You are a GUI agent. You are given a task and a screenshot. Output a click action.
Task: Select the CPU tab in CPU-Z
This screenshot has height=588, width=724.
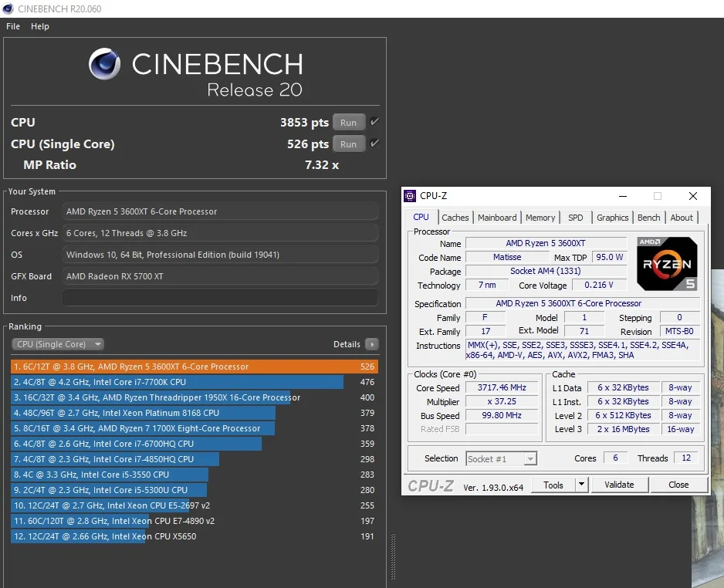421,217
